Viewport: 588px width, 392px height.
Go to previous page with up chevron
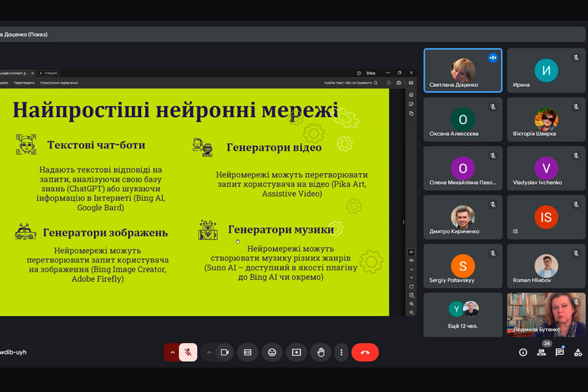pos(412,269)
